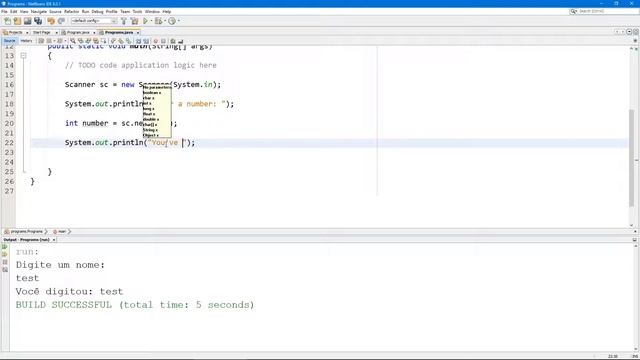Click the scroll documents right arrow
Image resolution: width=640 pixels, height=360 pixels.
623,32
